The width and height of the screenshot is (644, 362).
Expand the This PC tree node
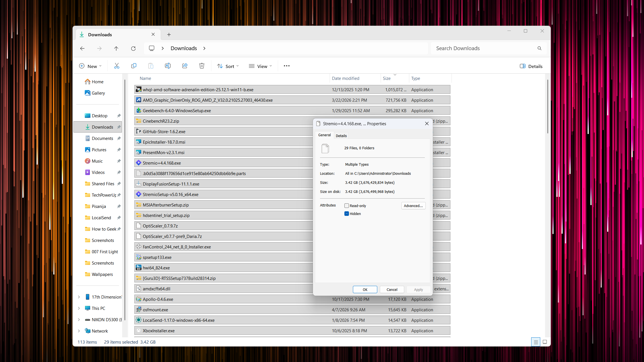[79, 308]
